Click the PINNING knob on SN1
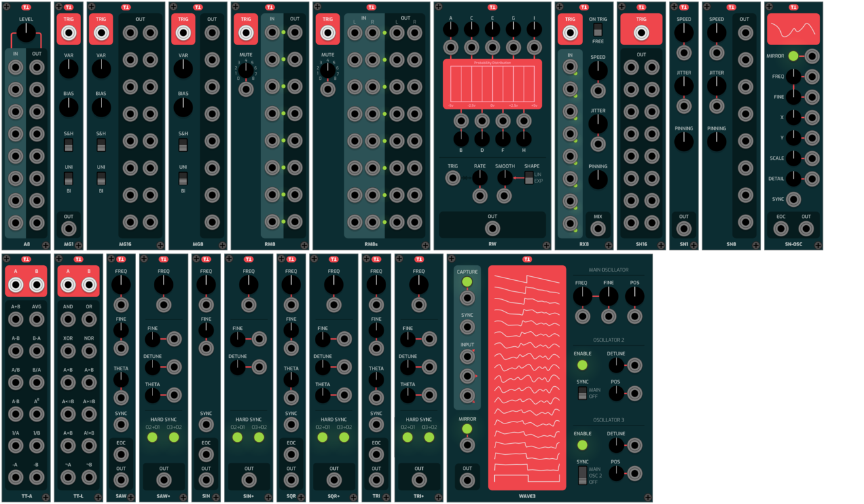 684,141
